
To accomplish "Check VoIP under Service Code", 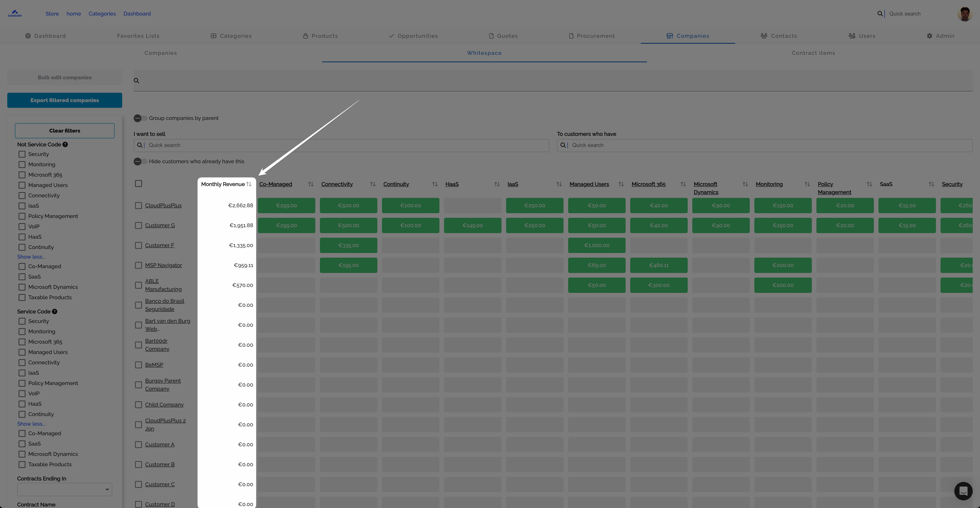I will (x=22, y=394).
